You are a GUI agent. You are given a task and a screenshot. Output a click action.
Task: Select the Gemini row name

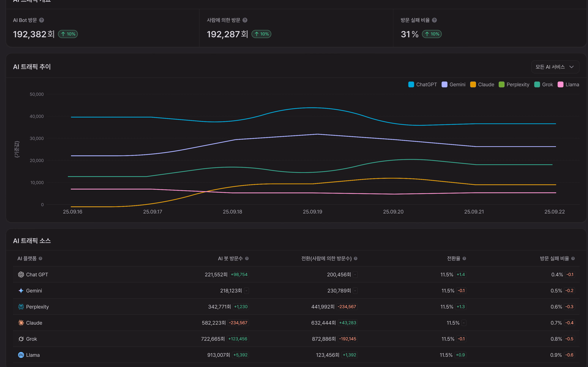[34, 291]
